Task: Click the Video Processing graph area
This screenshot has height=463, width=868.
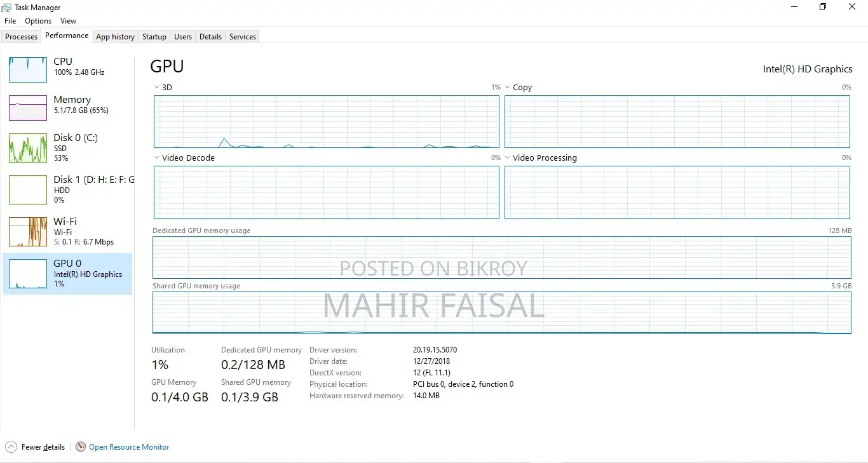Action: click(677, 192)
